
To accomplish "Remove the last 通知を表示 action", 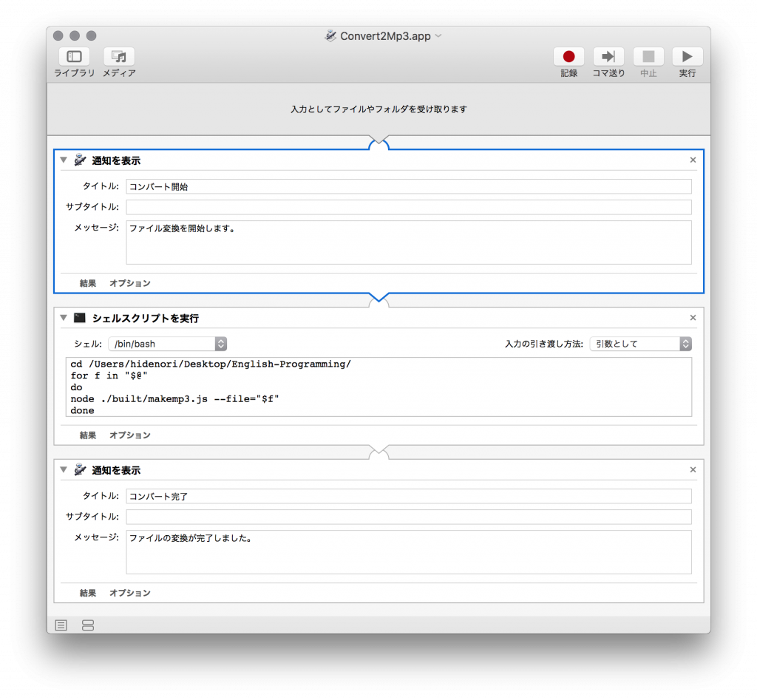I will 693,469.
